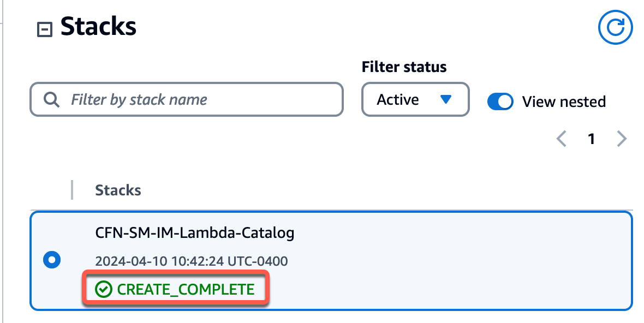Go to the next page chevron
The width and height of the screenshot is (644, 323).
coord(621,139)
